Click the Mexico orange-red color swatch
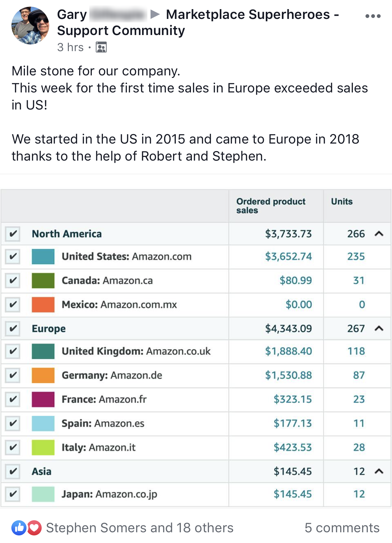 43,304
